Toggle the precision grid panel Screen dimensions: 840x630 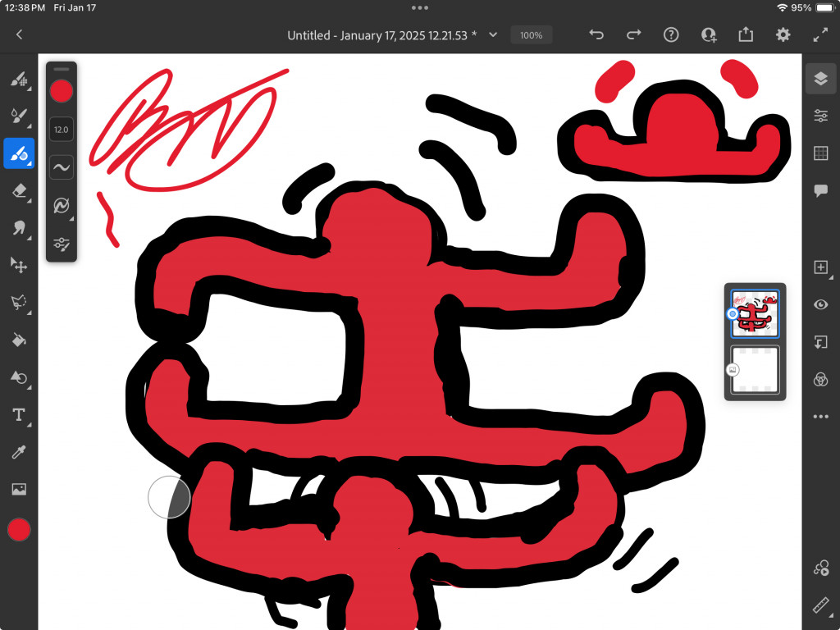(x=820, y=153)
